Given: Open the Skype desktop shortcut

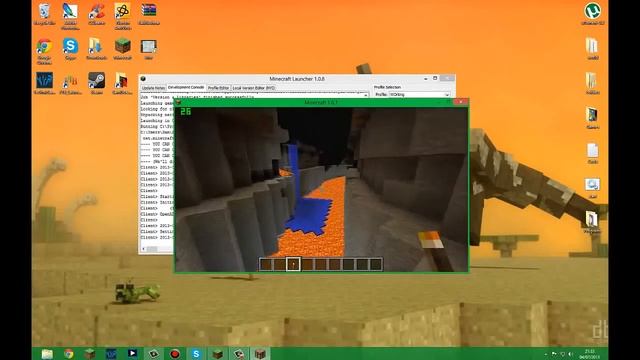Looking at the screenshot, I should click(x=70, y=49).
